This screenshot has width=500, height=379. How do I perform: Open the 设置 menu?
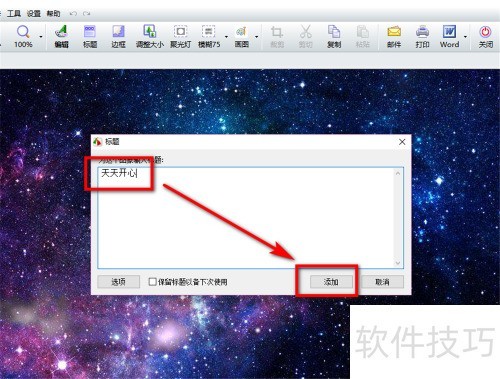coord(33,14)
